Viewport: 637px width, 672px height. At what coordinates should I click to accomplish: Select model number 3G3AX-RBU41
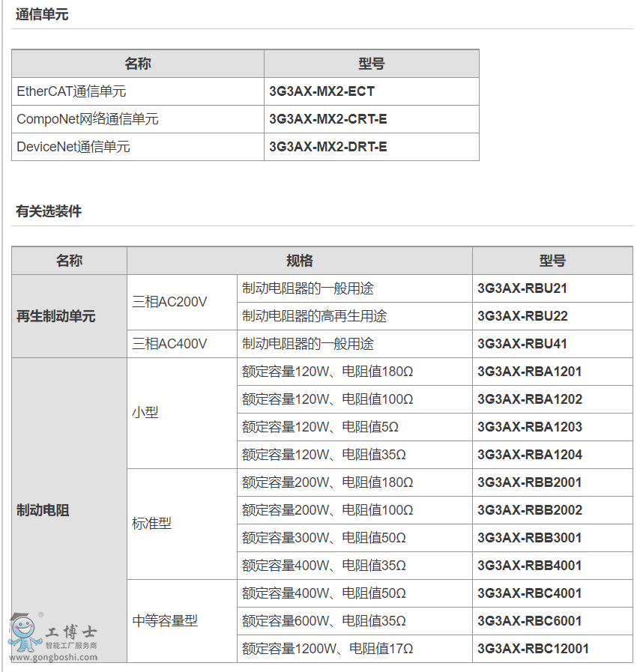tap(522, 344)
